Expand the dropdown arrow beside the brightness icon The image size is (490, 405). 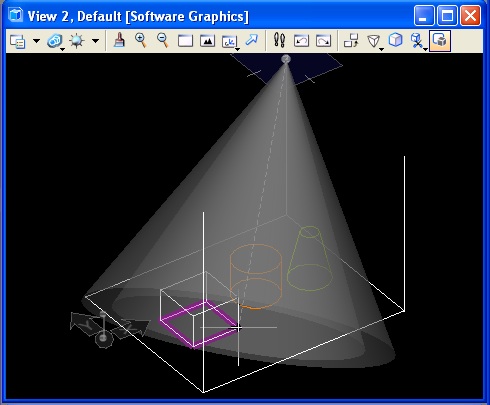click(x=95, y=41)
